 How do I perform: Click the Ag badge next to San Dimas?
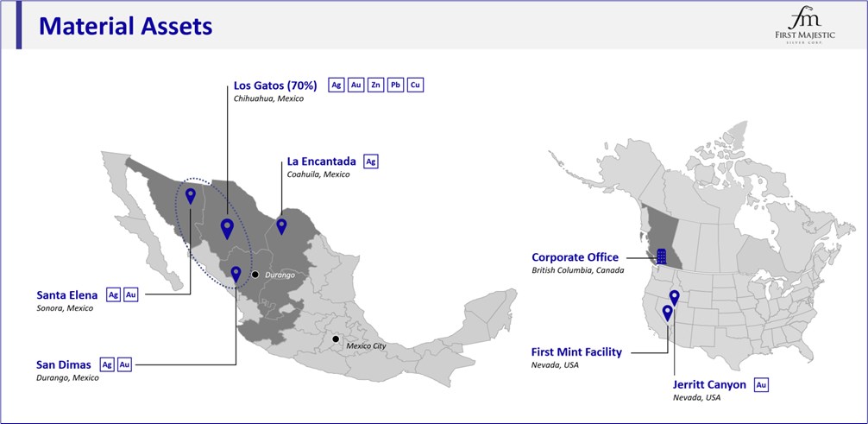point(107,364)
